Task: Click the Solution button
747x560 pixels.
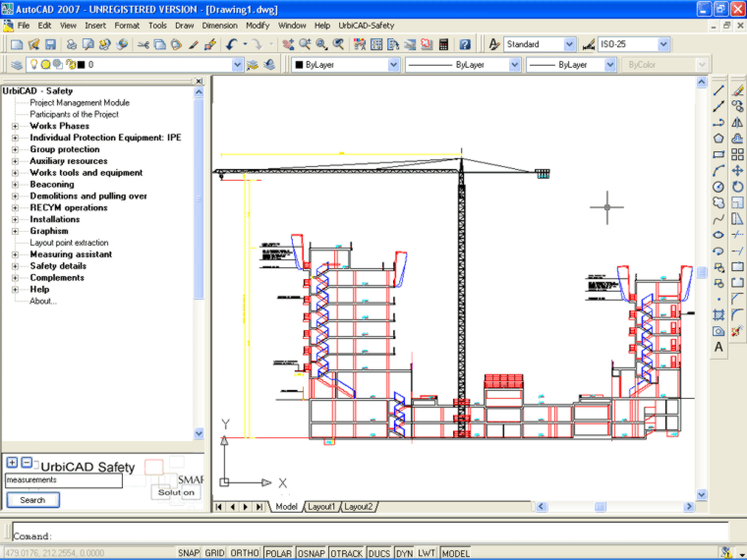Action: [176, 492]
